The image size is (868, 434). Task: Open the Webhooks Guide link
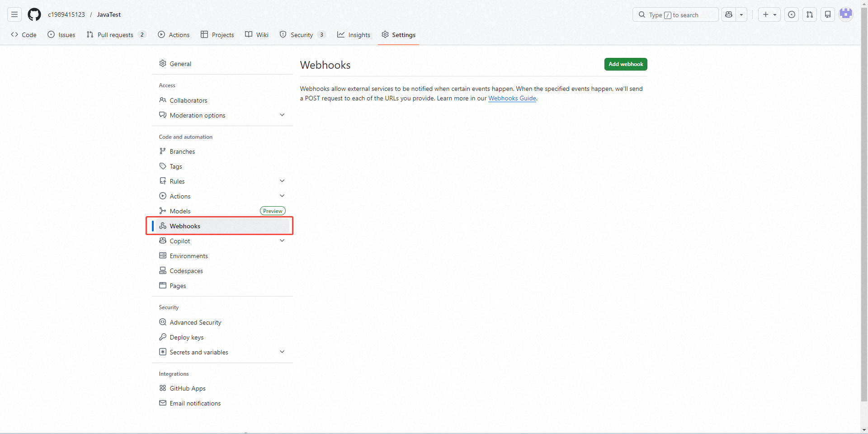point(512,98)
